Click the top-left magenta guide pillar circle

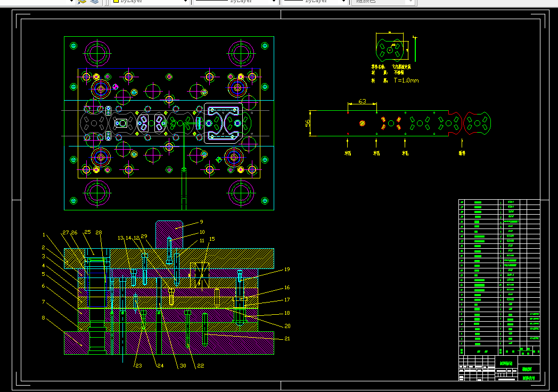pyautogui.click(x=97, y=53)
